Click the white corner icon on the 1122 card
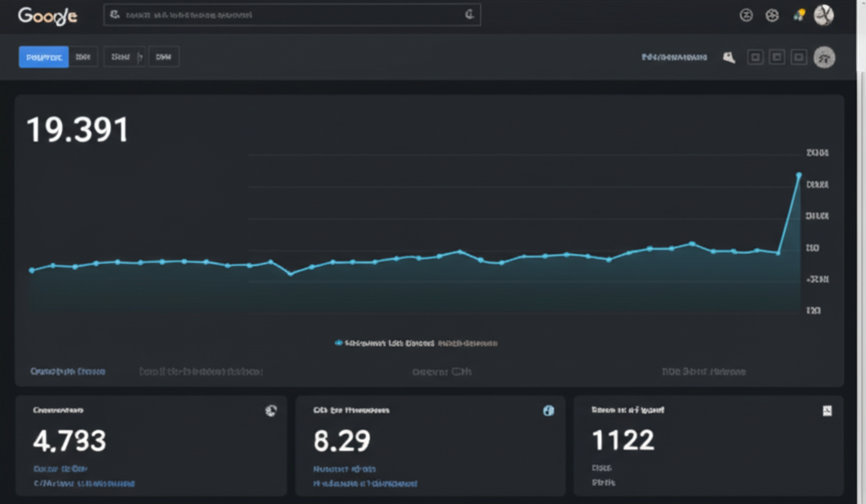The image size is (866, 504). (827, 411)
